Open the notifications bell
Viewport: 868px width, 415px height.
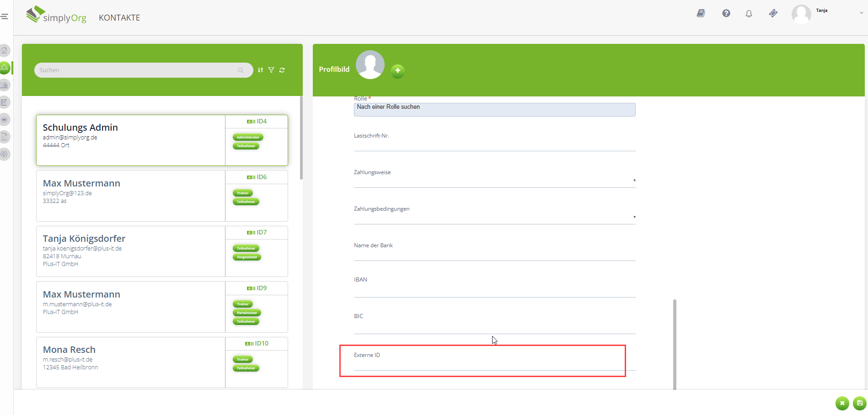point(749,14)
